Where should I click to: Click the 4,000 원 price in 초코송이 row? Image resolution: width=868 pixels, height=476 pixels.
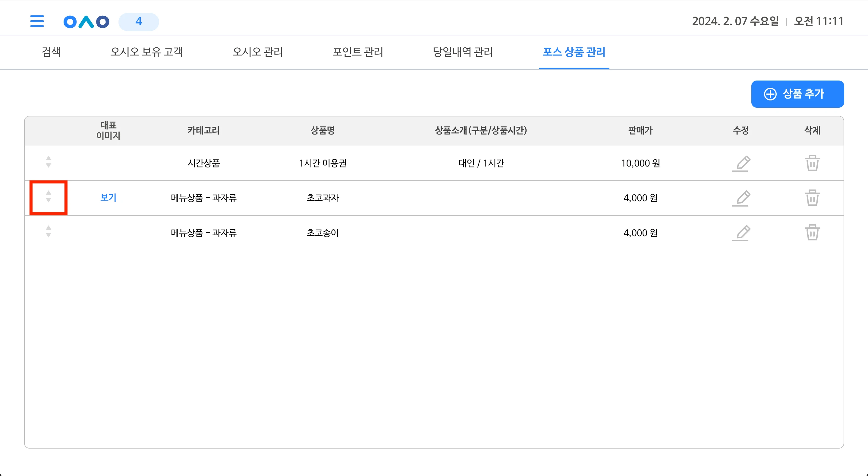[x=640, y=233]
